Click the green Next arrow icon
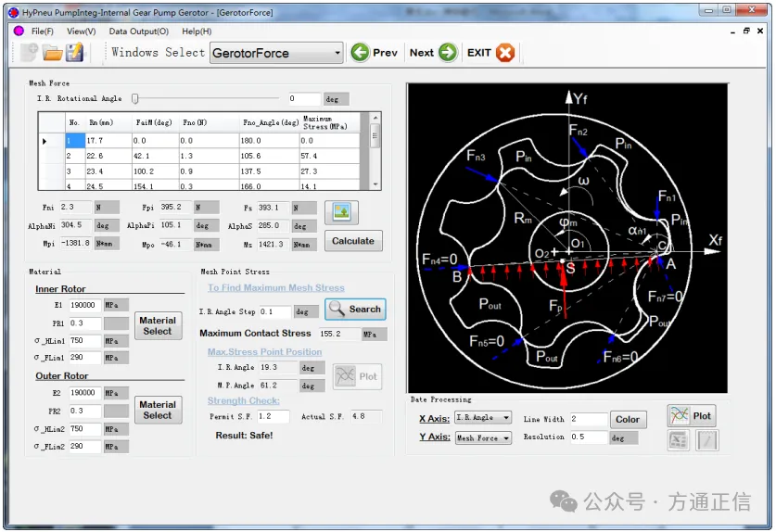 pos(448,53)
